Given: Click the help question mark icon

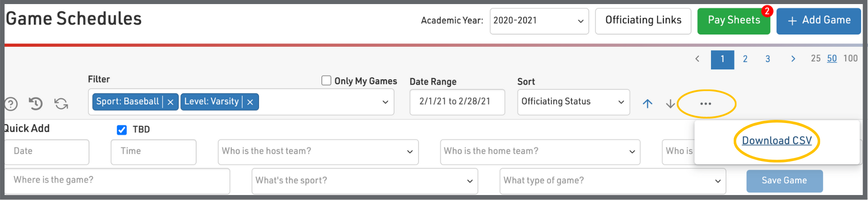Looking at the screenshot, I should click(x=11, y=104).
